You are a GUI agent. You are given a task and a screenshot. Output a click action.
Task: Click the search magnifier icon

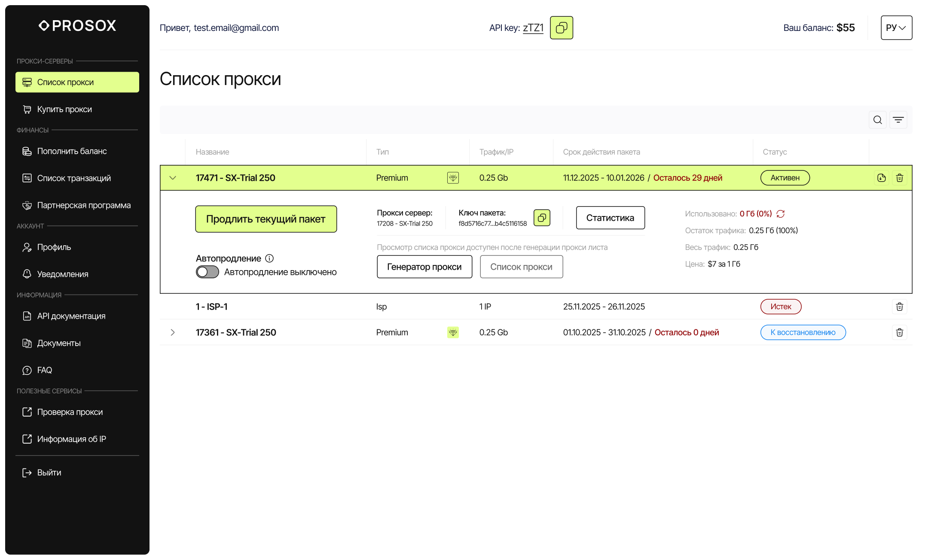(877, 120)
